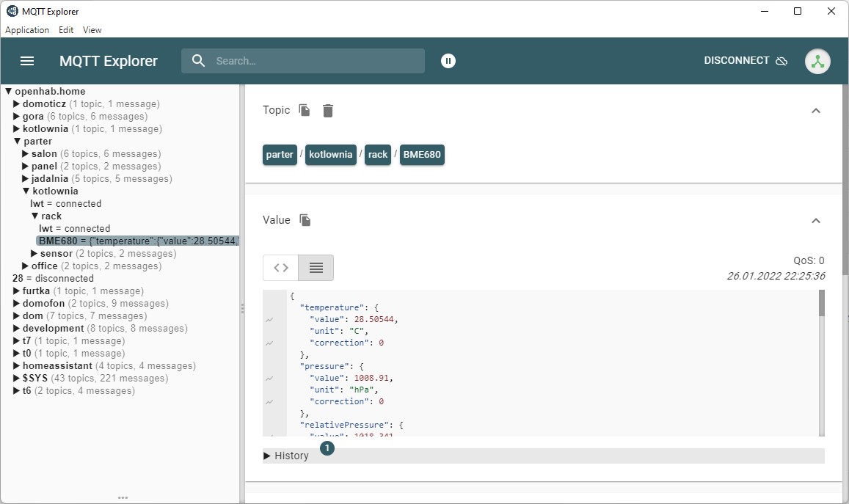
Task: Collapse the Topic panel
Action: coord(815,110)
